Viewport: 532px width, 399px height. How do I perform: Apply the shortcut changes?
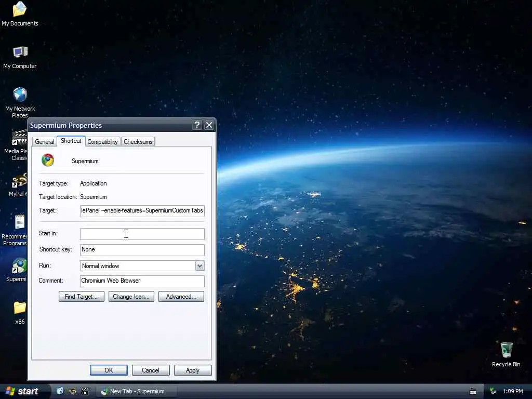(x=193, y=370)
